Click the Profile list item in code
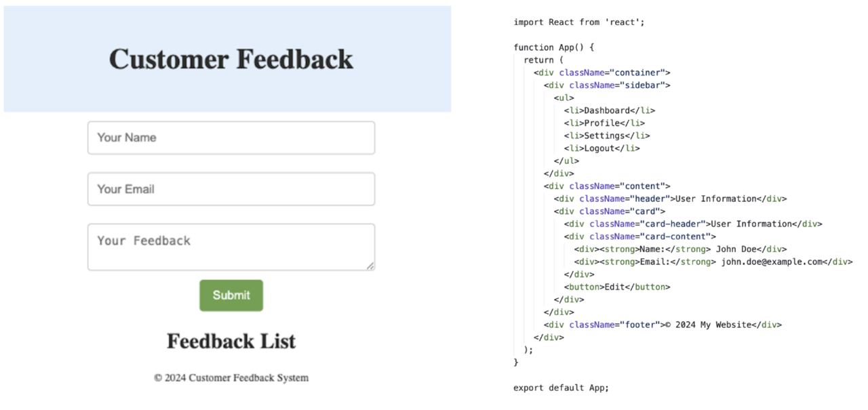 (604, 123)
